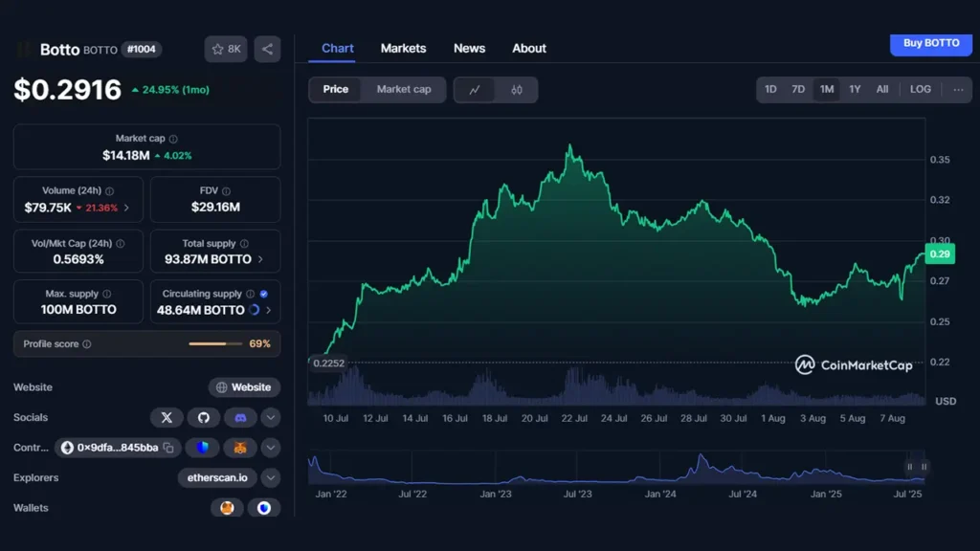Show the Max. supply info tooltip
980x551 pixels.
tap(107, 294)
